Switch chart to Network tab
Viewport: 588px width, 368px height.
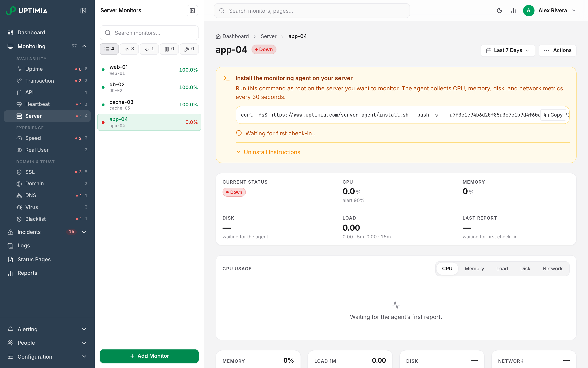(552, 268)
